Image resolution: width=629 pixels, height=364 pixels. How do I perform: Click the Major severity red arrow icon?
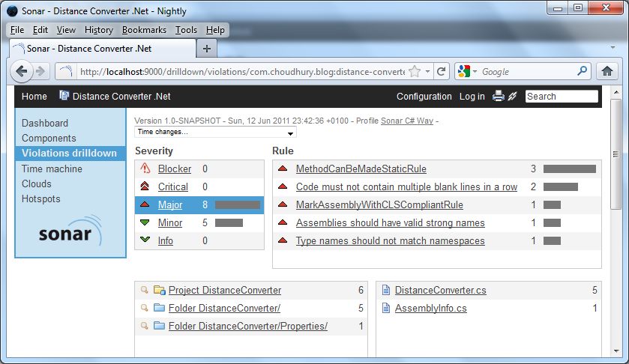tap(145, 204)
